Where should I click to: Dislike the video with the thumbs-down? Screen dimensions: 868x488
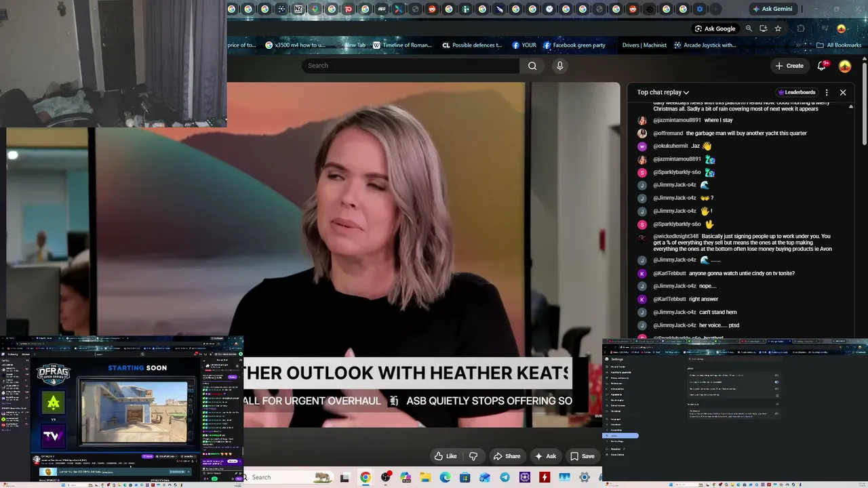pyautogui.click(x=473, y=456)
